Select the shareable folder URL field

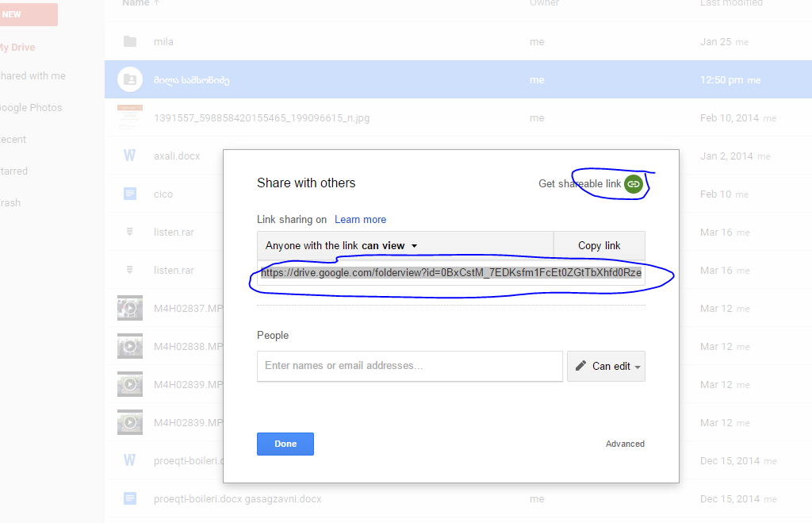(451, 273)
